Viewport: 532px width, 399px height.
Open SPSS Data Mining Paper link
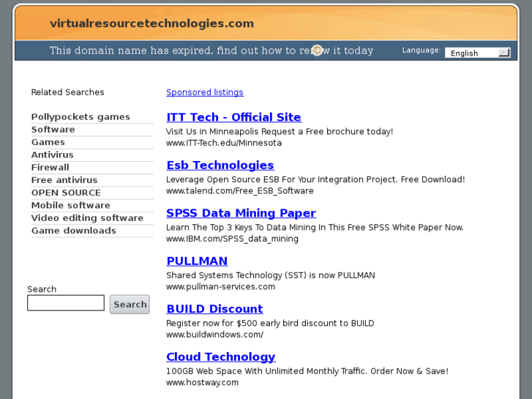point(241,213)
